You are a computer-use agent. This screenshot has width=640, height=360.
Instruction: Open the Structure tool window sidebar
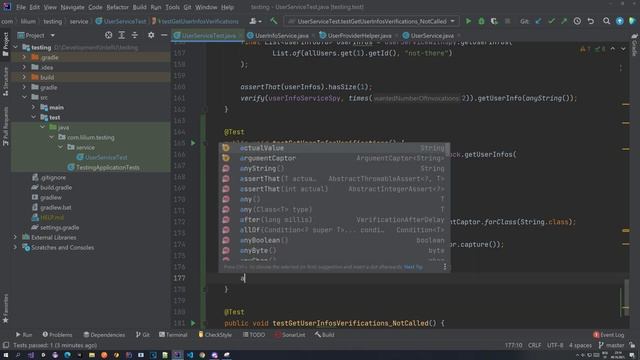click(x=5, y=82)
